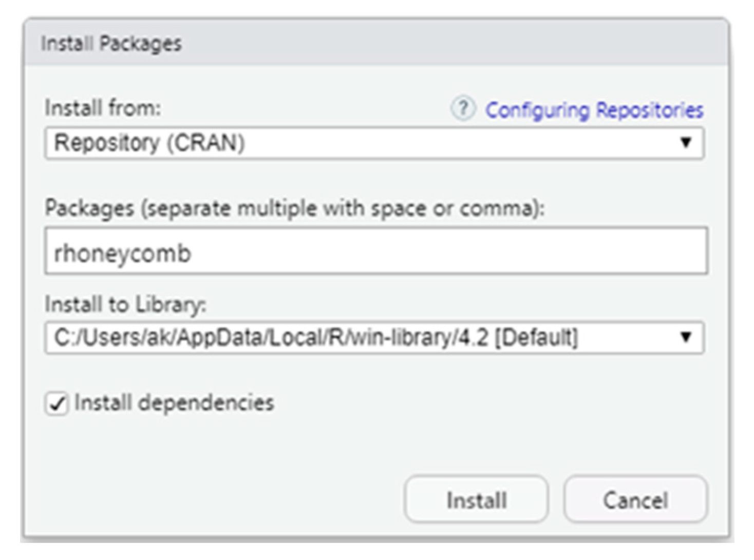Click the "Install to Library:" label

click(x=125, y=304)
